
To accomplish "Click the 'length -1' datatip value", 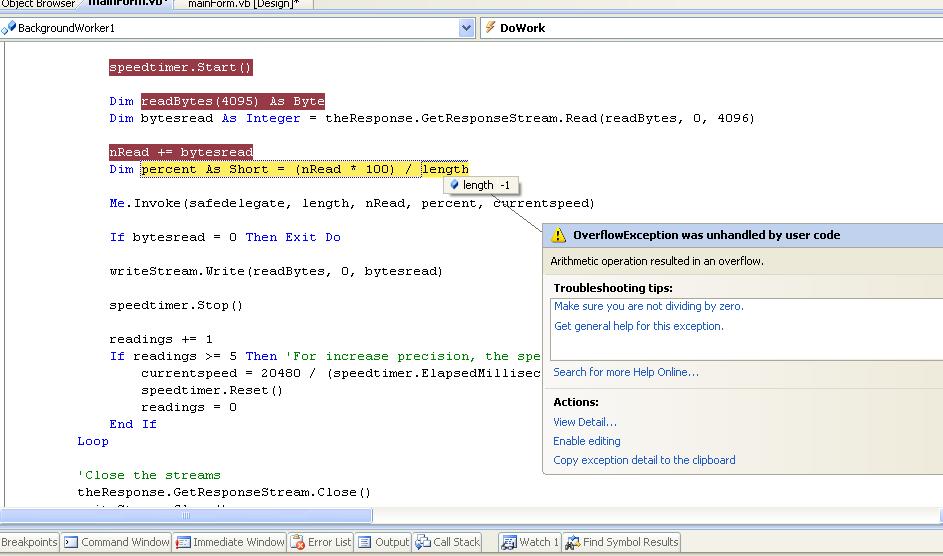I will (481, 185).
